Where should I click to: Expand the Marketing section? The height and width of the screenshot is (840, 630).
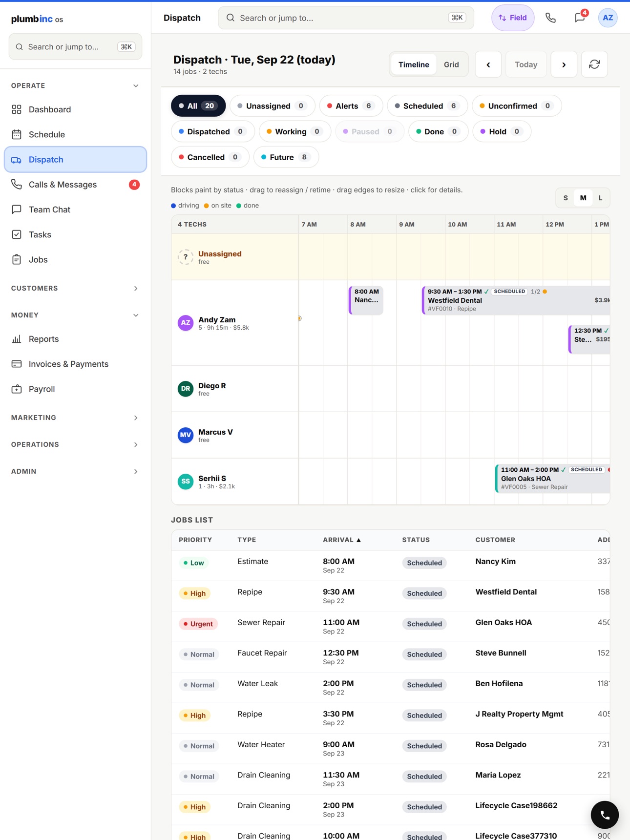(75, 418)
